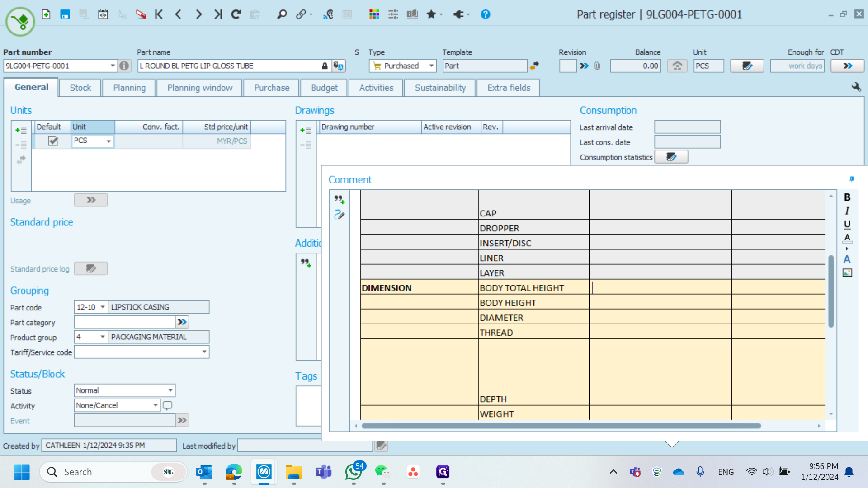Viewport: 868px width, 488px height.
Task: Open WhatsApp from the taskbar
Action: tap(354, 472)
